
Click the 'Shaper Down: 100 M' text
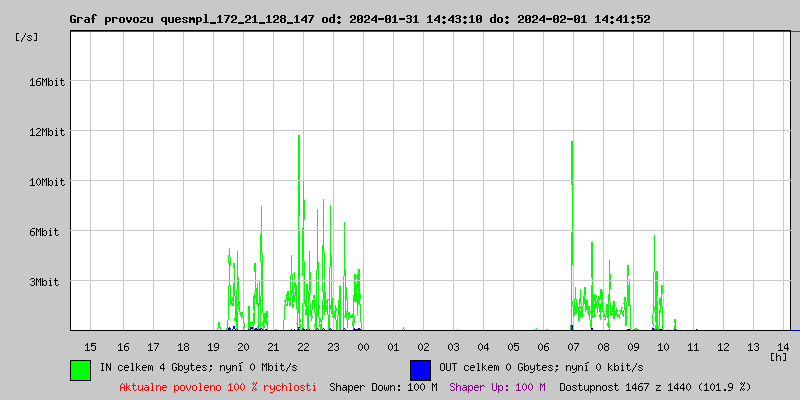pyautogui.click(x=383, y=387)
